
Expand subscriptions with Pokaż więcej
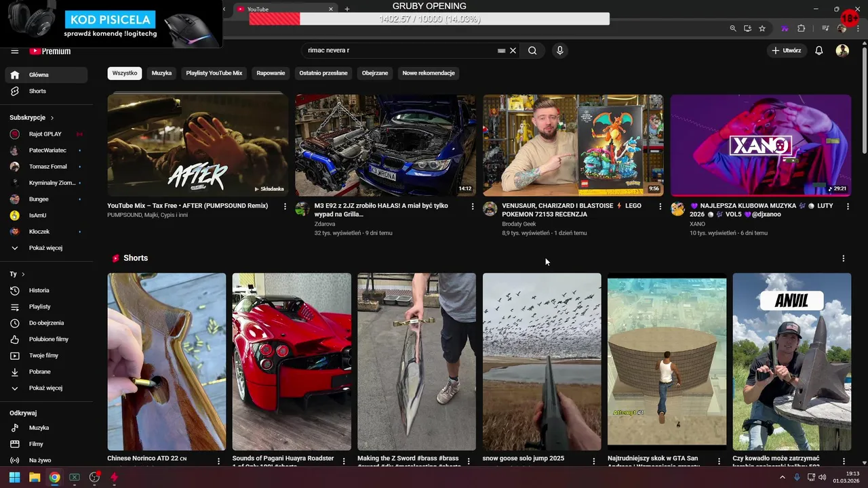pos(46,248)
